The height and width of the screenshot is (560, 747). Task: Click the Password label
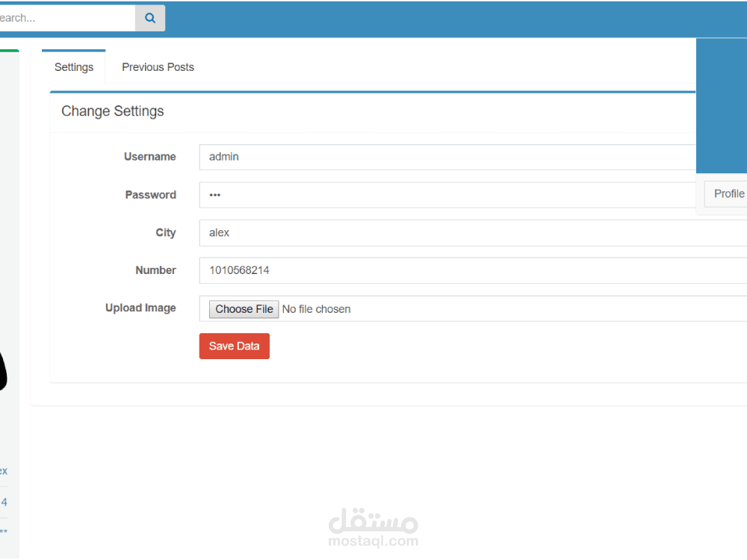(151, 195)
